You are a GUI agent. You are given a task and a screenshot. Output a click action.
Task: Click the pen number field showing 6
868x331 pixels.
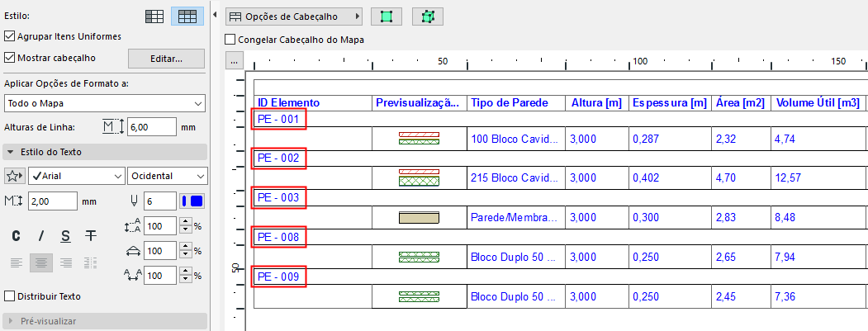coord(160,201)
